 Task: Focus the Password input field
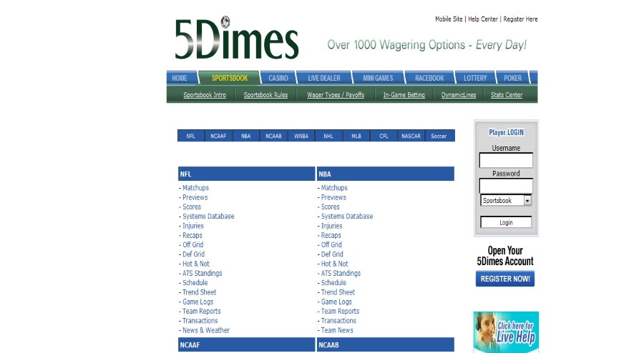coord(506,186)
